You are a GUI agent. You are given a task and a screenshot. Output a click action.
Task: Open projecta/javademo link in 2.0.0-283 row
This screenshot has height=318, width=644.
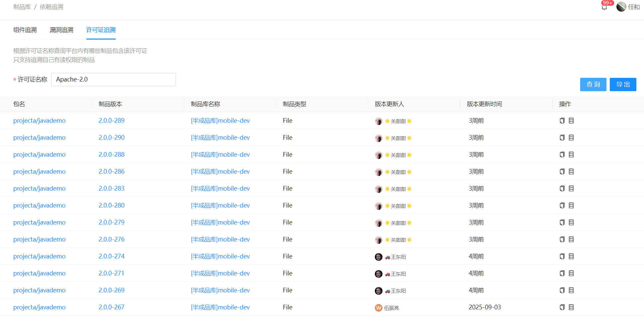click(39, 189)
